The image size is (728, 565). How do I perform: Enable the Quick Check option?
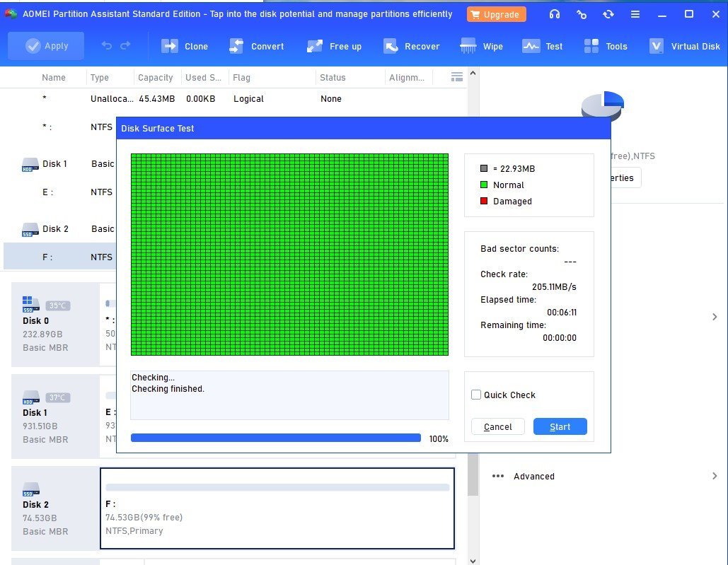click(476, 395)
